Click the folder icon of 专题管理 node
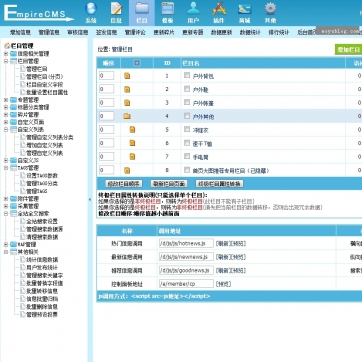 tap(13, 100)
